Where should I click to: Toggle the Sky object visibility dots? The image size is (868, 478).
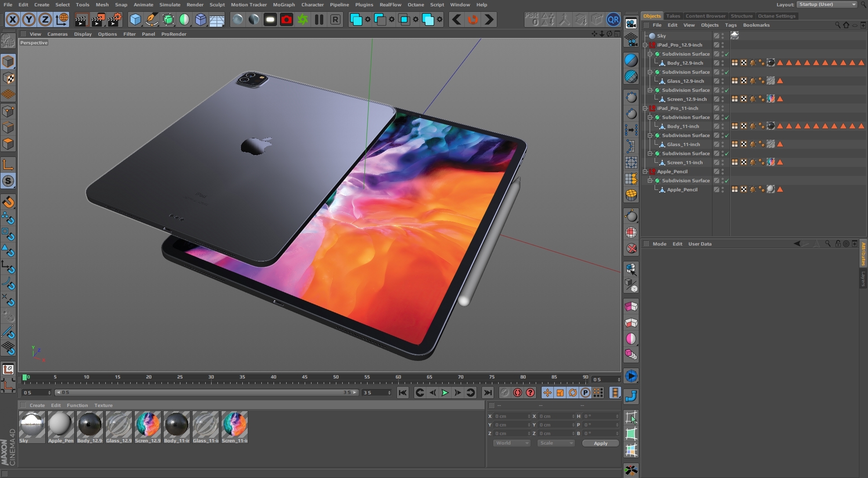[723, 36]
